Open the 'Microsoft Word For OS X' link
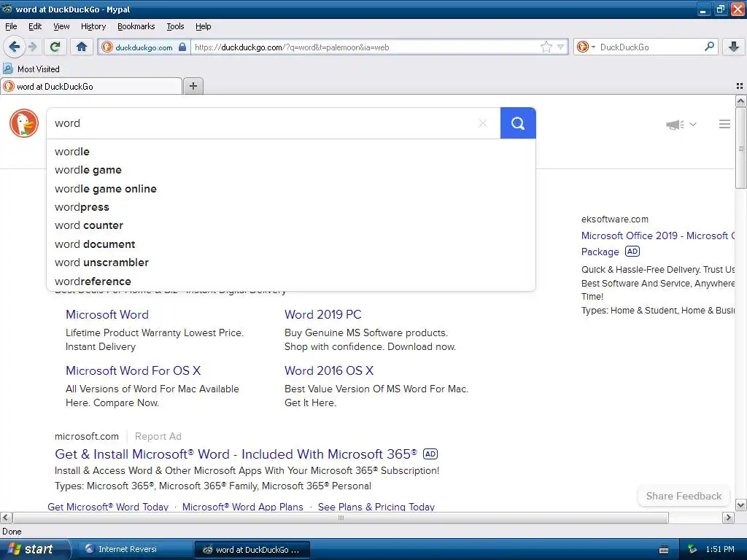The image size is (747, 560). click(133, 370)
